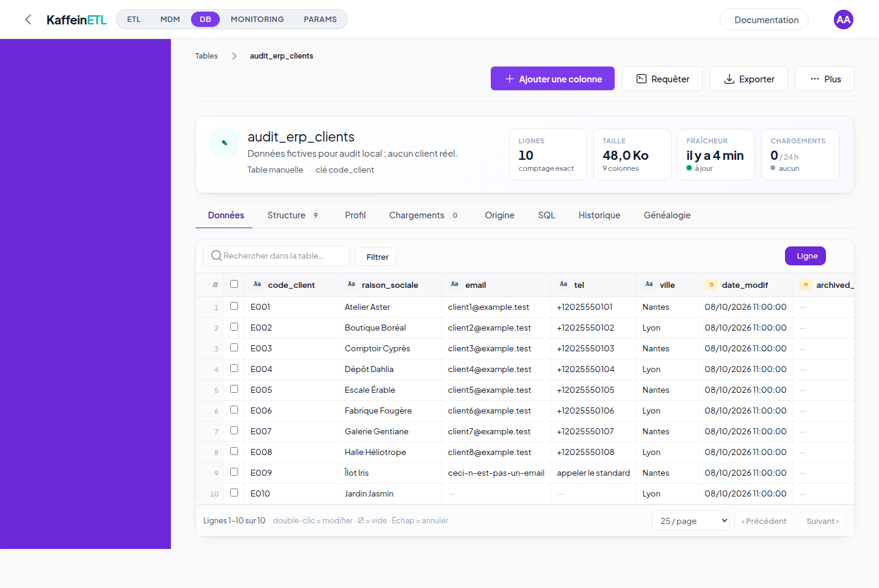Open the Généalogie tab
Image resolution: width=879 pixels, height=588 pixels.
(667, 215)
